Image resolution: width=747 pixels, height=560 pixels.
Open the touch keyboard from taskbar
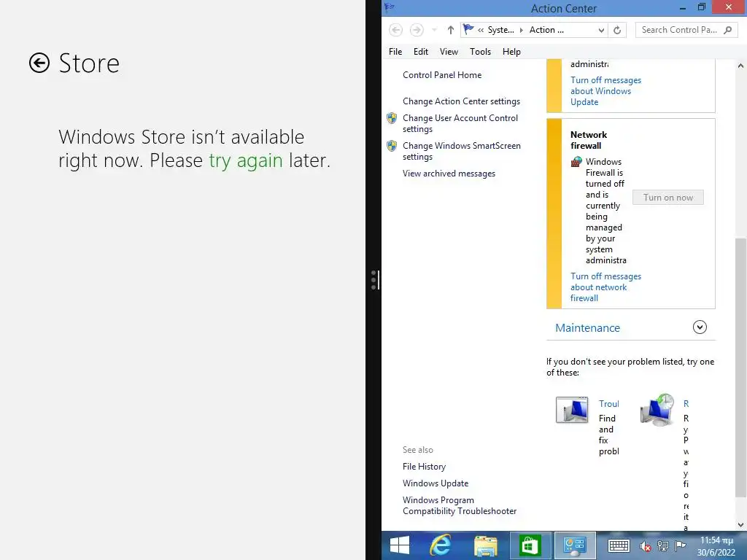[619, 545]
